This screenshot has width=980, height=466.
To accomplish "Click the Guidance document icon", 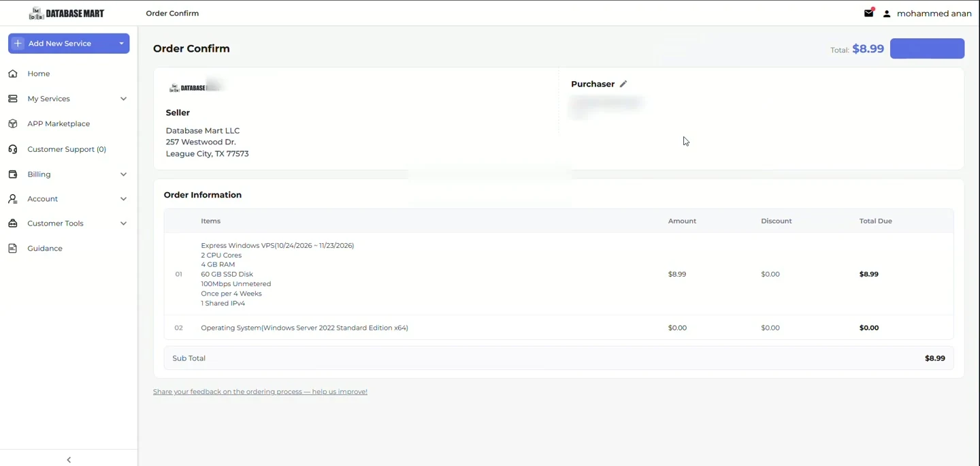I will 13,249.
